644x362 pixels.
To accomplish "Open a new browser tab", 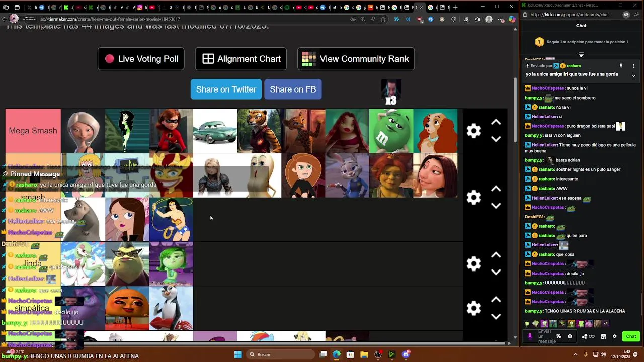I will coord(455,7).
